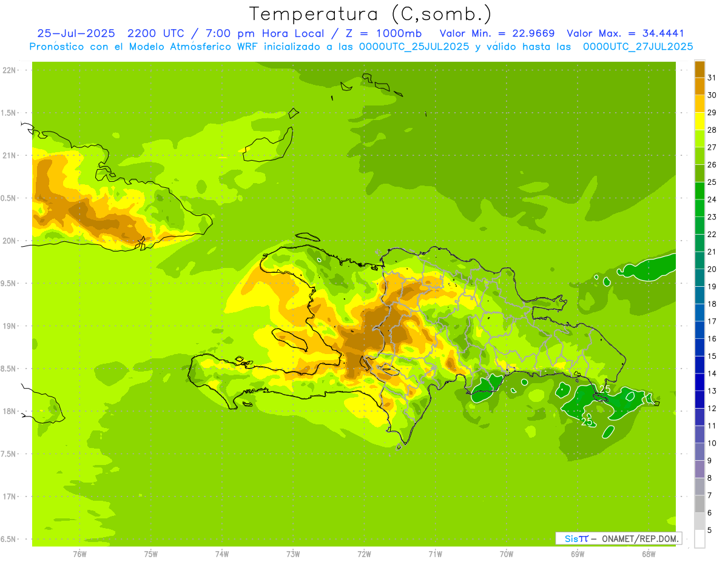Click the "71W" longitude axis label
The height and width of the screenshot is (562, 728).
pos(435,554)
